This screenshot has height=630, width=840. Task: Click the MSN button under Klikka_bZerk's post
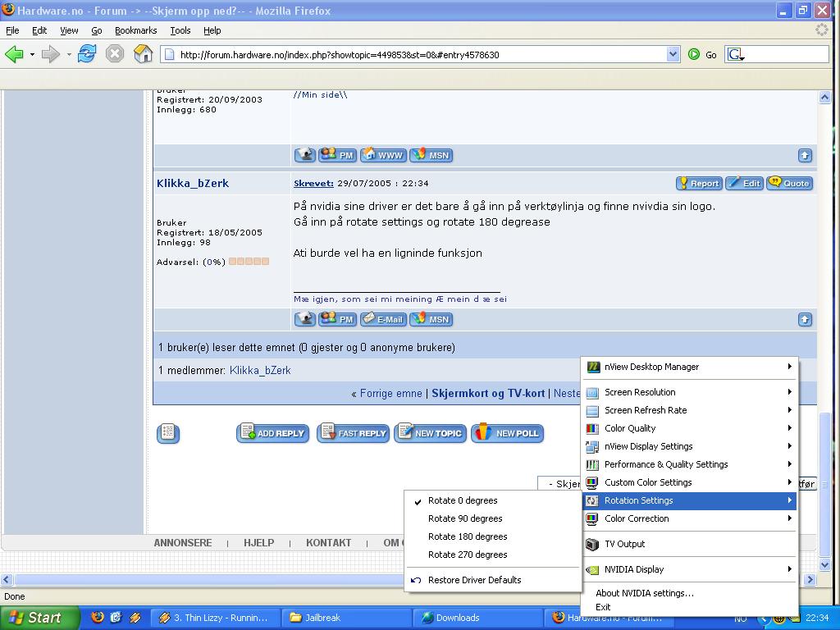pyautogui.click(x=431, y=319)
